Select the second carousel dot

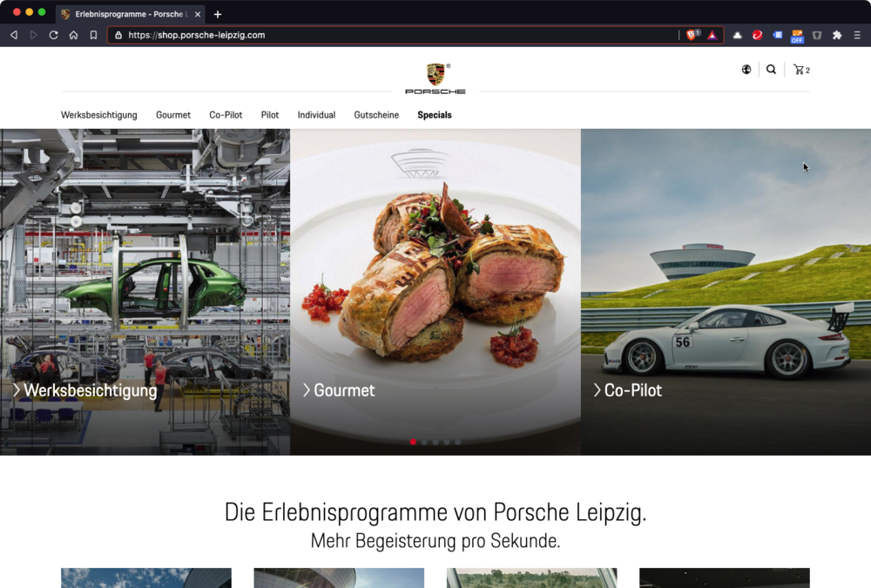point(424,442)
